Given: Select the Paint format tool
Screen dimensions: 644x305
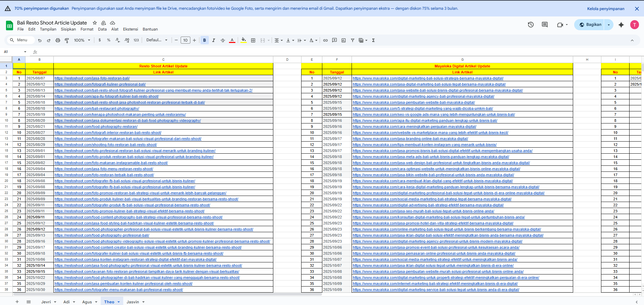Looking at the screenshot, I should (67, 40).
